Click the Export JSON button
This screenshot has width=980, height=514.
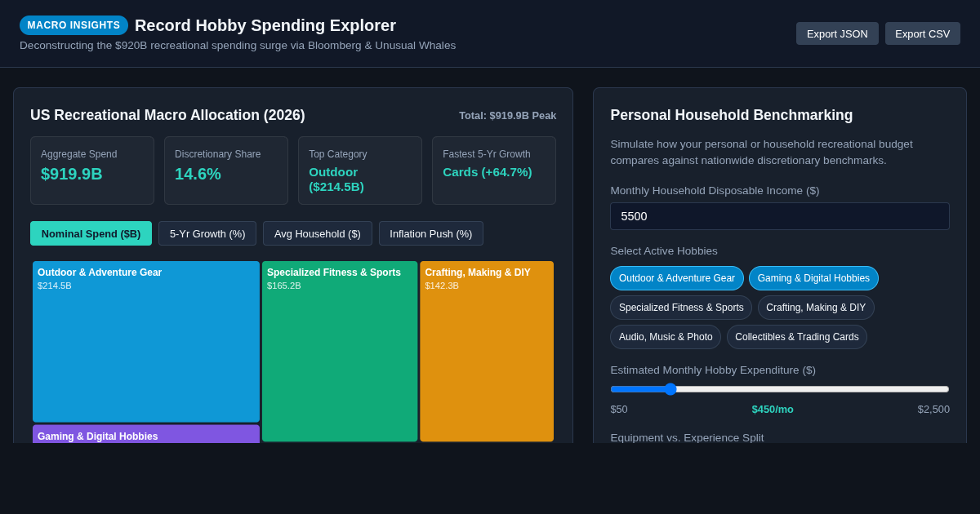coord(837,33)
